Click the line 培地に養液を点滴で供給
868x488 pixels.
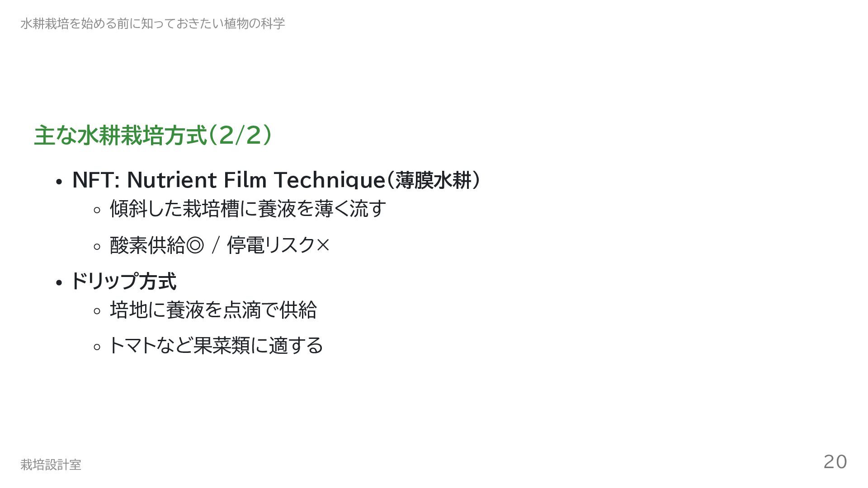click(x=213, y=310)
